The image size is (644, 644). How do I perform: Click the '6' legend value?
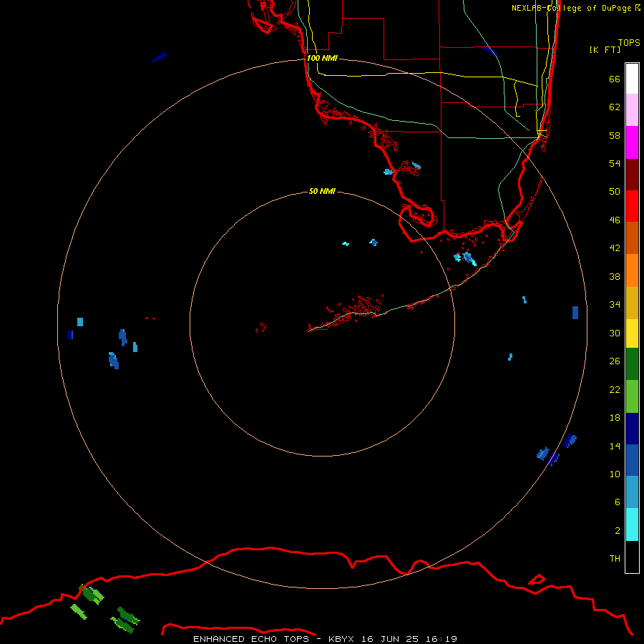click(618, 502)
